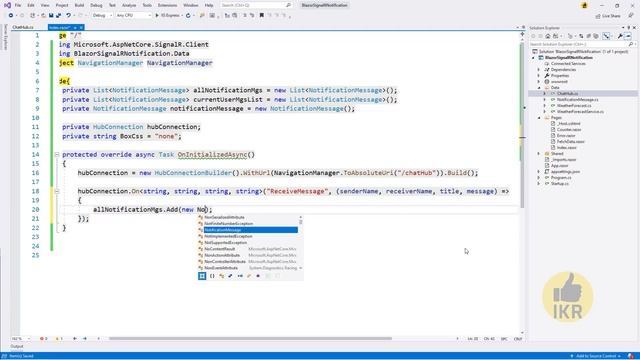This screenshot has height=360, width=640.
Task: Switch to the ChatHub.cs tab
Action: point(23,27)
